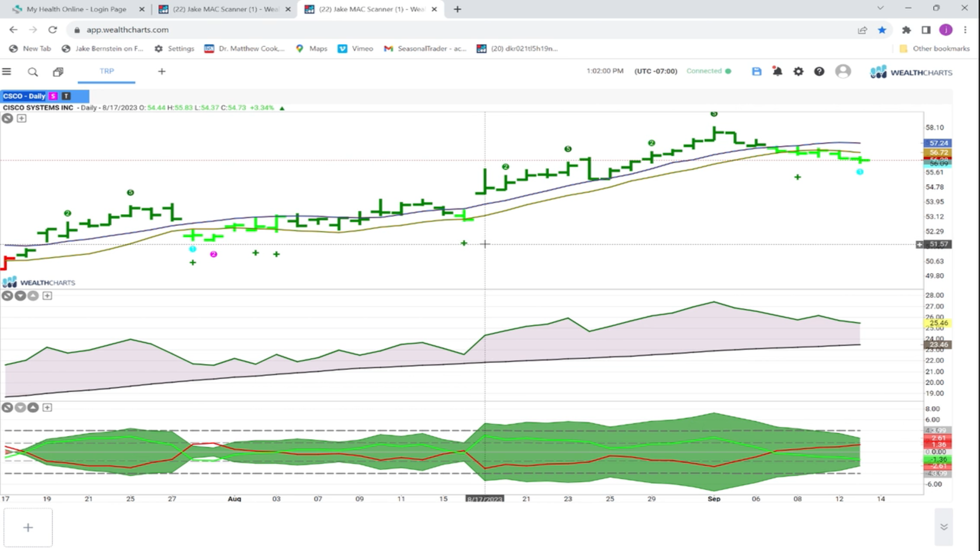Viewport: 980px width, 551px height.
Task: Move the bottom indicator pane up
Action: [33, 408]
